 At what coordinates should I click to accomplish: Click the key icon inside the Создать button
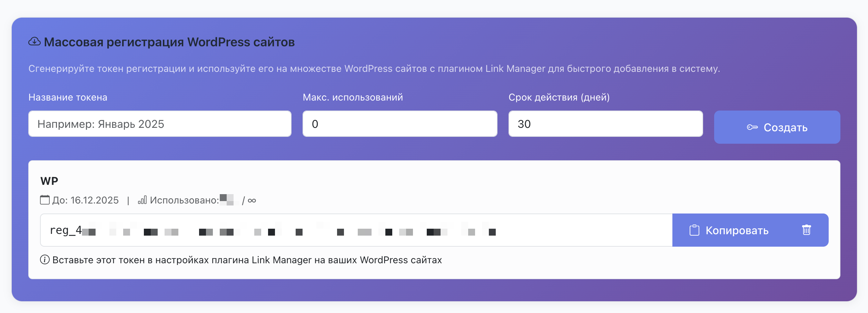tap(752, 127)
